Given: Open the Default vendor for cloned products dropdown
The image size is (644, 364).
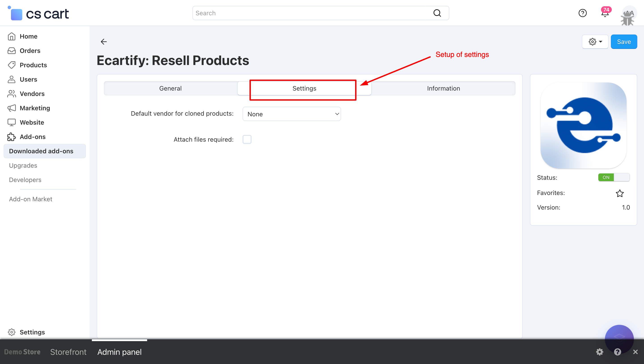Looking at the screenshot, I should click(292, 114).
